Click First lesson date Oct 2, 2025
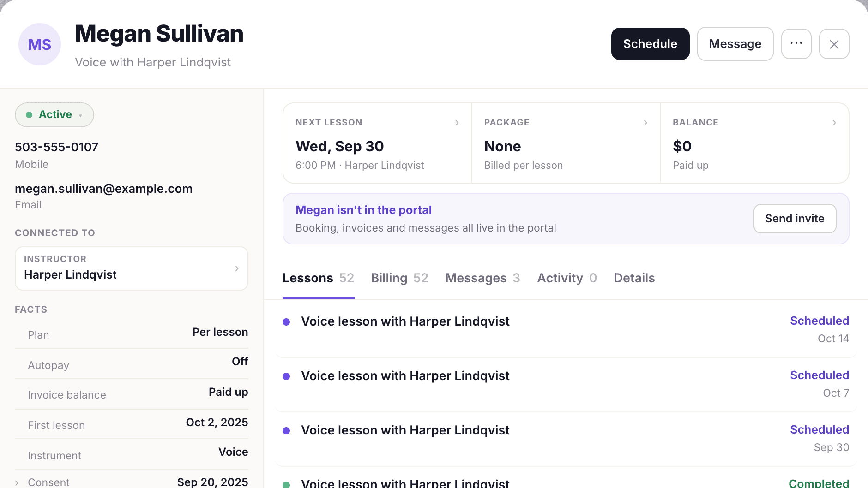868x488 pixels. (x=217, y=423)
